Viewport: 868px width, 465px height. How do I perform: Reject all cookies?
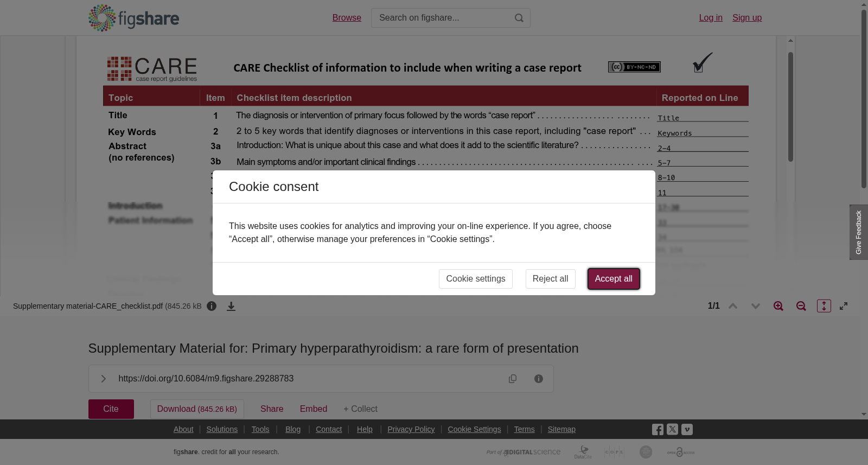tap(550, 279)
